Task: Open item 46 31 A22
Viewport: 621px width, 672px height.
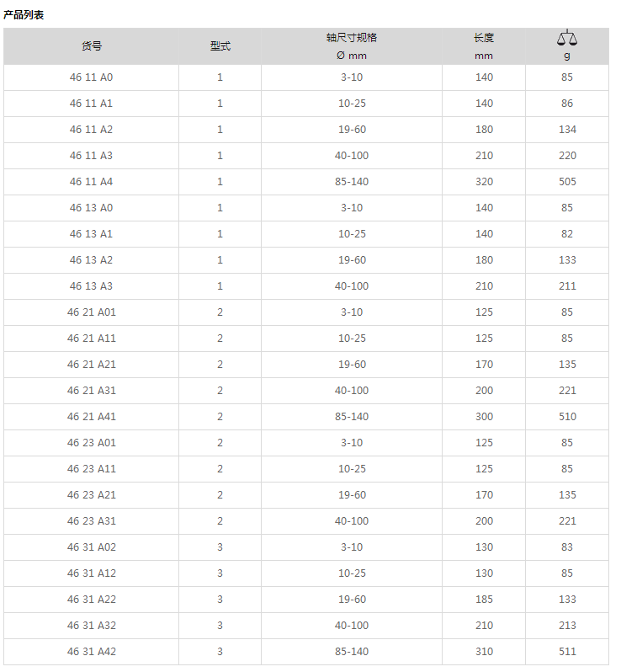Action: tap(91, 600)
